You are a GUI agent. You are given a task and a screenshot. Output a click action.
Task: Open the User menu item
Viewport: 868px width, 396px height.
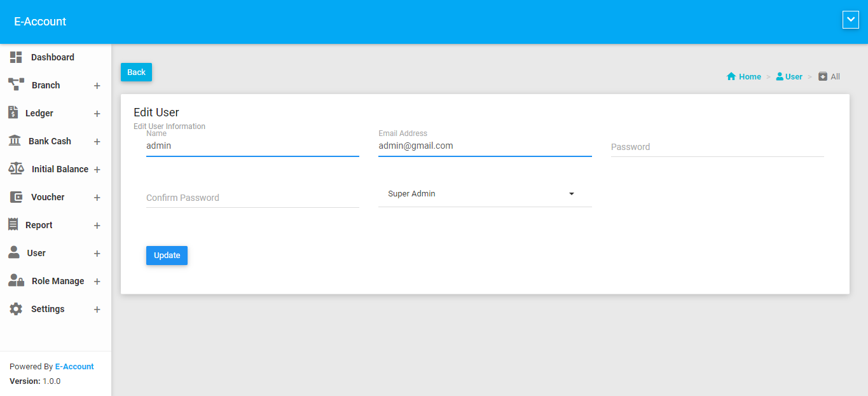point(36,253)
